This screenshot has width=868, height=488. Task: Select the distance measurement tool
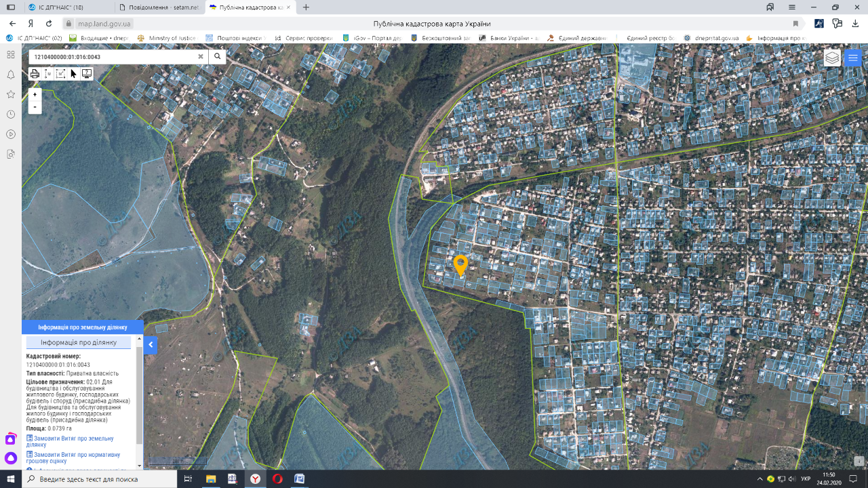pyautogui.click(x=47, y=74)
